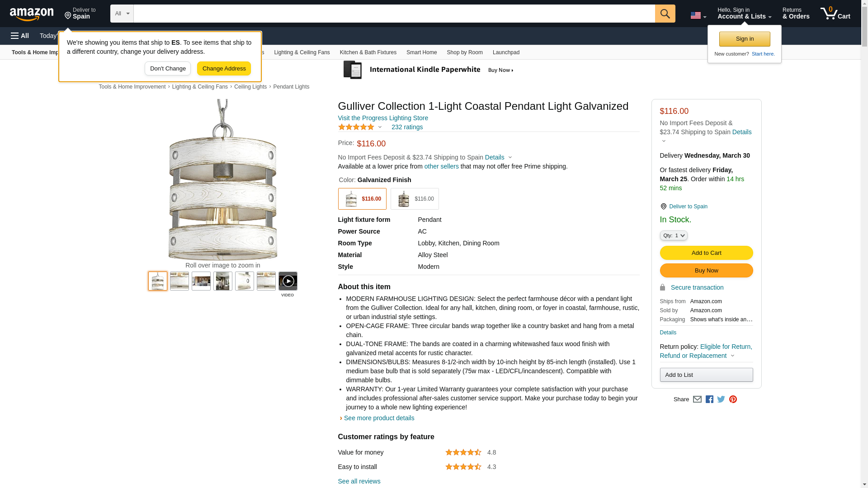
Task: Open search category All dropdown
Action: 122,14
